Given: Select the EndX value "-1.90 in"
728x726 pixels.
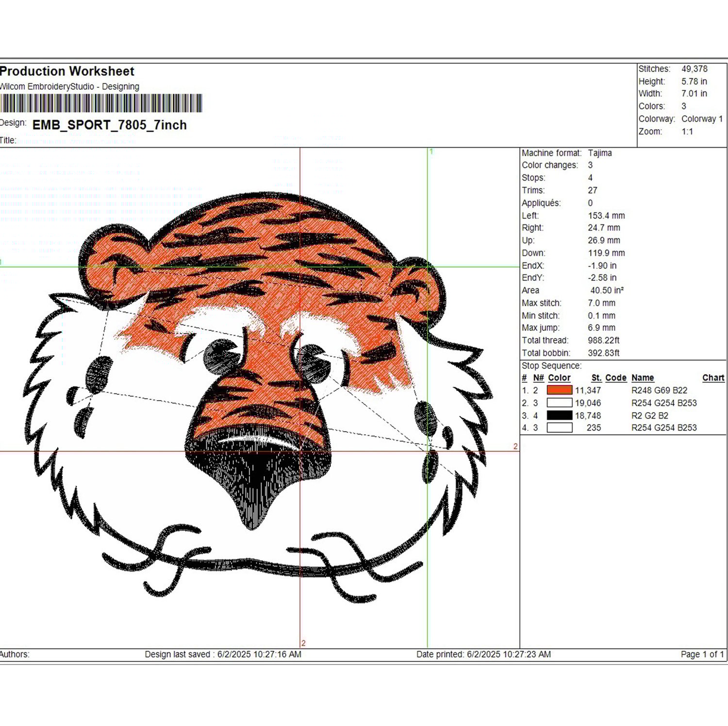Looking at the screenshot, I should pos(602,266).
